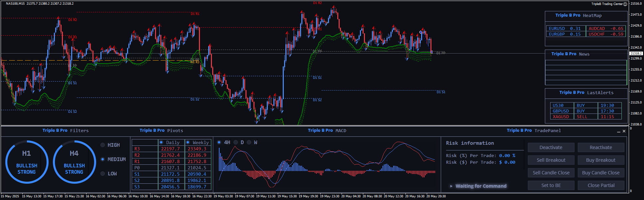Click the TripleB Trading Center smiley icon
The height and width of the screenshot is (200, 644).
(625, 4)
